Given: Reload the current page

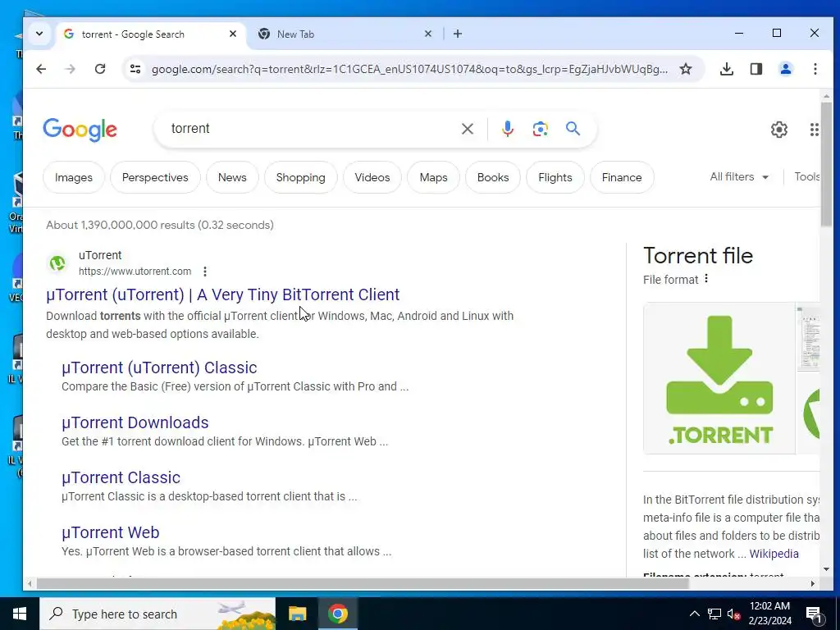Looking at the screenshot, I should tap(99, 69).
